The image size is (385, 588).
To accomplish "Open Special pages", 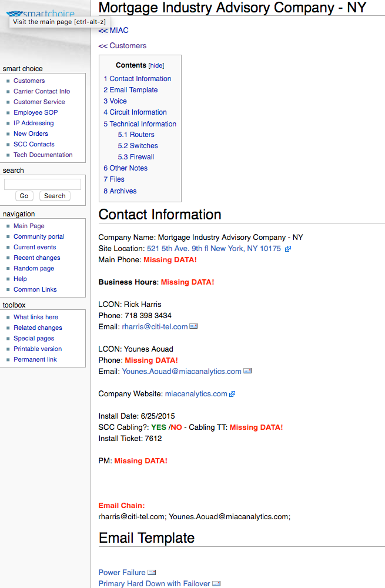I will [34, 338].
